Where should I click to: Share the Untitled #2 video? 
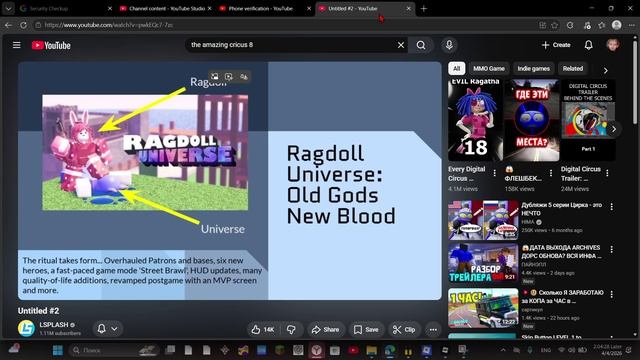click(x=325, y=329)
